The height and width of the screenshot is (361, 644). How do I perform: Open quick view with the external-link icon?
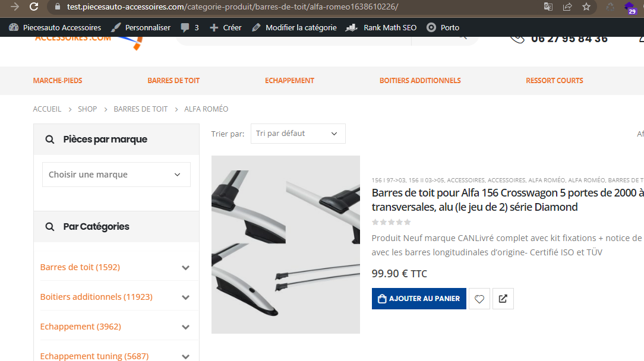pos(503,299)
